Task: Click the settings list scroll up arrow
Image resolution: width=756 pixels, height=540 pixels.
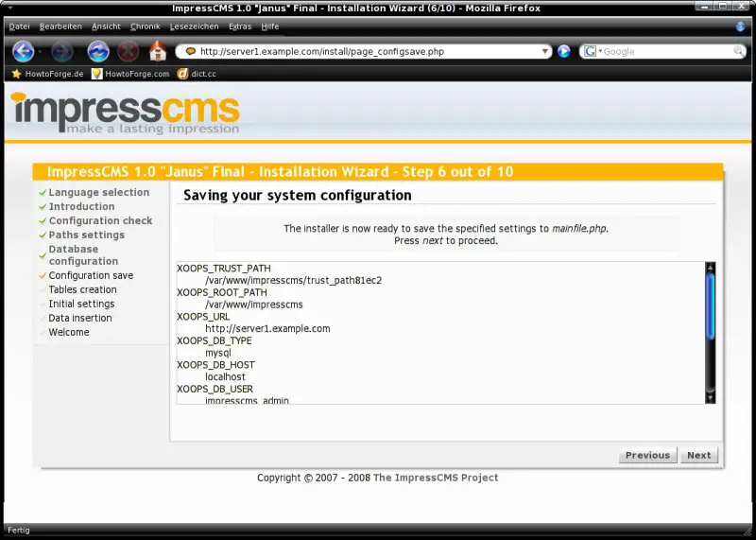Action: [711, 268]
